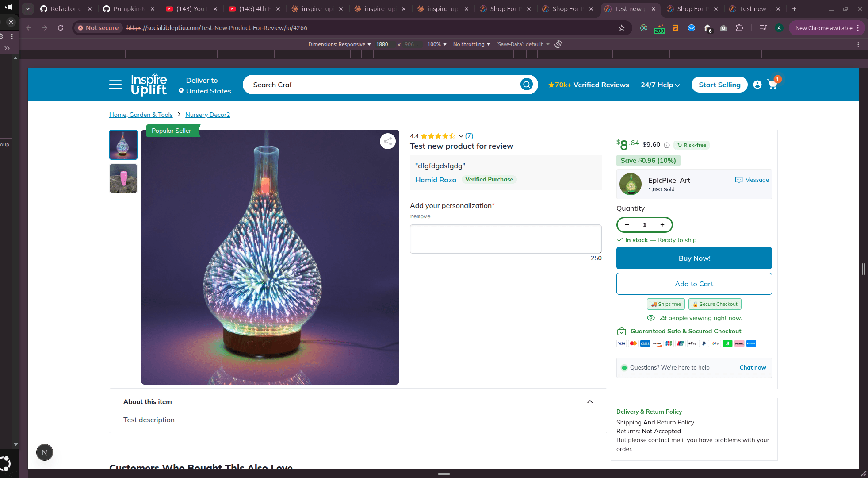Viewport: 868px width, 478px height.
Task: Rotate device orientation in DevTools toolbar
Action: (558, 44)
